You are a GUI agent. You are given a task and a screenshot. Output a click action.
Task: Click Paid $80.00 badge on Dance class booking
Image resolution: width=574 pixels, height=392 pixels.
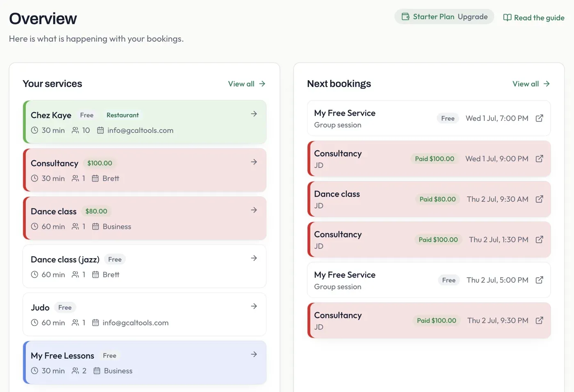437,199
